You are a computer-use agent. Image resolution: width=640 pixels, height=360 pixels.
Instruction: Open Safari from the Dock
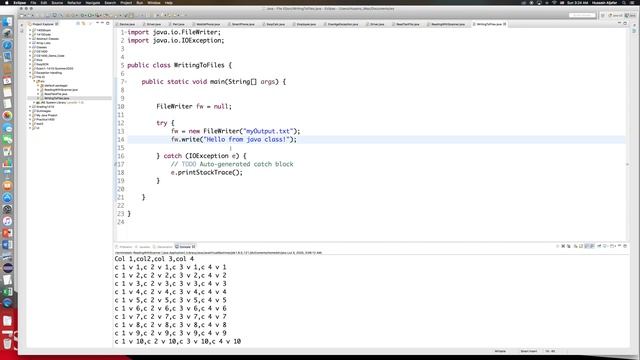[x=7, y=45]
